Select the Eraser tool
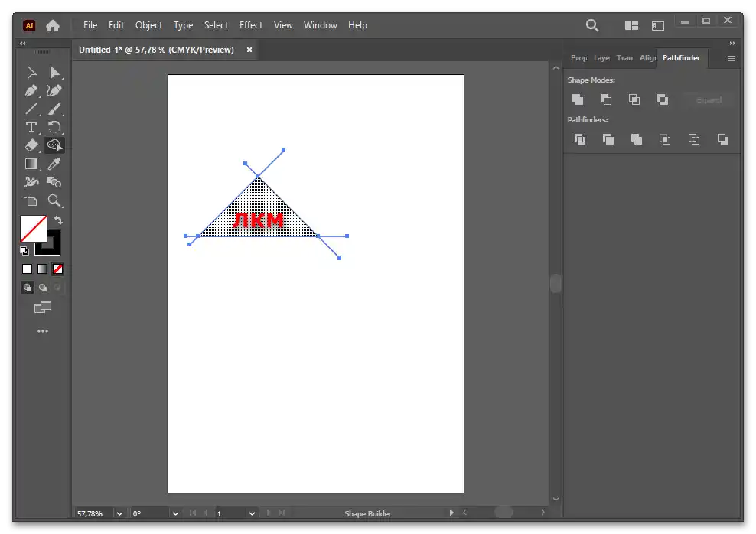 point(31,145)
